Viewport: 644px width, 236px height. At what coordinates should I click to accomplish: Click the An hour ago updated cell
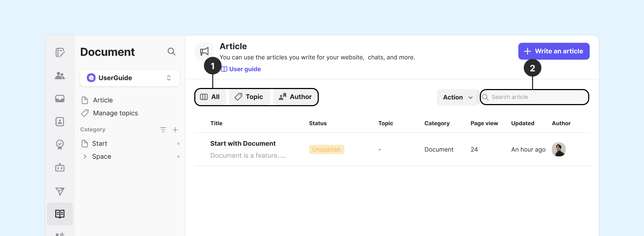[528, 149]
